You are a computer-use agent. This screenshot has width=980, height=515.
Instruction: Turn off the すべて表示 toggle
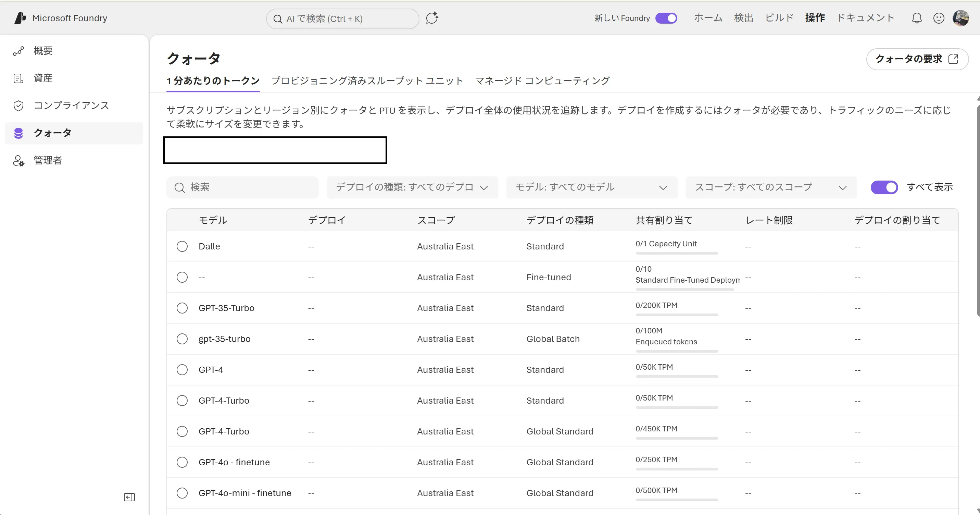(884, 187)
